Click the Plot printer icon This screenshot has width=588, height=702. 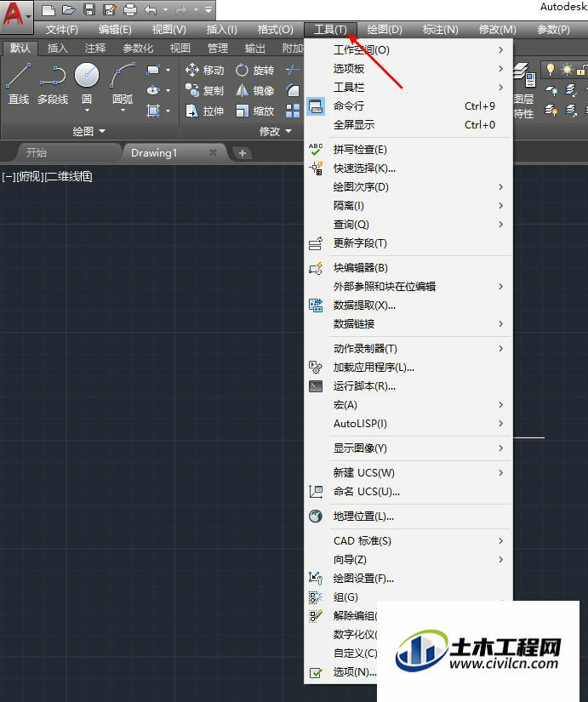[130, 9]
